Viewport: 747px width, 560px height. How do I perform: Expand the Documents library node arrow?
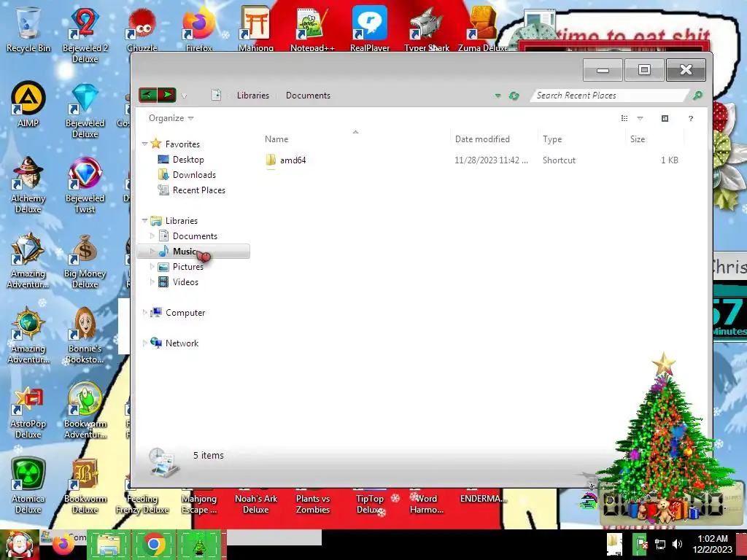pyautogui.click(x=152, y=236)
